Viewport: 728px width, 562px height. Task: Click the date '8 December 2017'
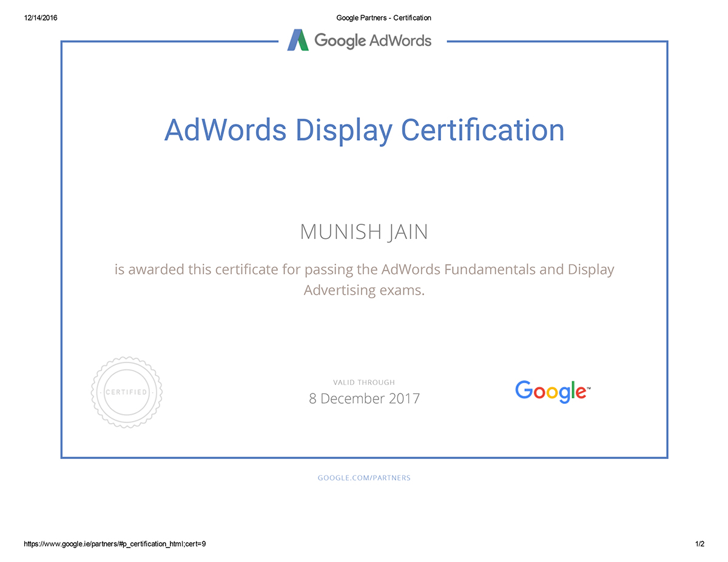(x=364, y=399)
